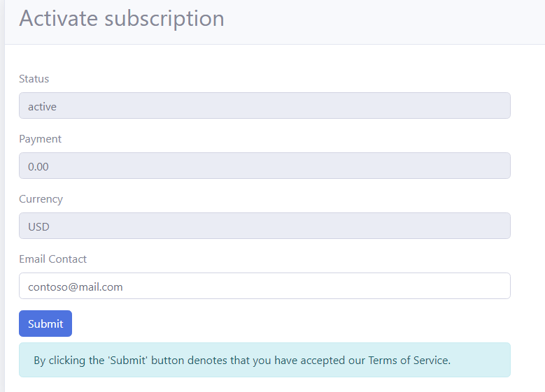Focus the Email Contact input field
The width and height of the screenshot is (545, 392).
click(x=264, y=286)
